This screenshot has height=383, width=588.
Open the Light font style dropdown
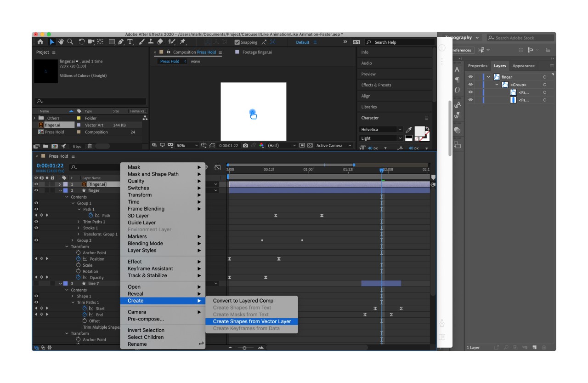point(381,138)
